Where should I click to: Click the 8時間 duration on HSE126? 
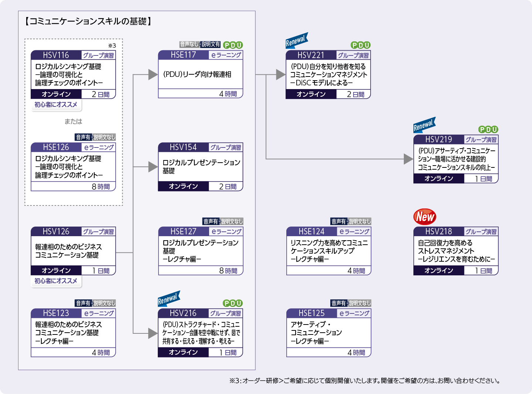(100, 187)
